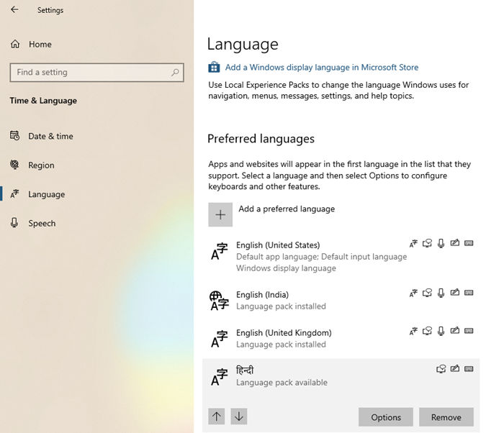Click keyboard icon for English (India)

click(469, 293)
